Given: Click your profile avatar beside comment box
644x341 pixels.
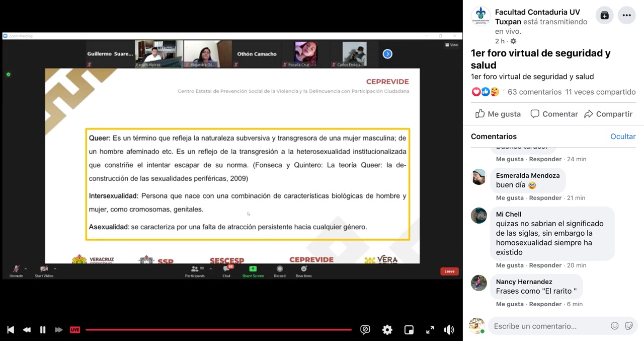Looking at the screenshot, I should tap(477, 326).
